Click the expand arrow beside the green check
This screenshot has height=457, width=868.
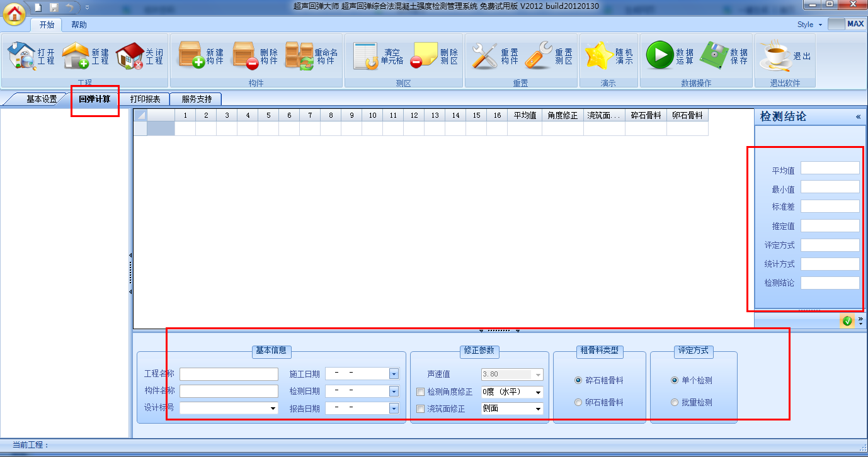[x=860, y=321]
